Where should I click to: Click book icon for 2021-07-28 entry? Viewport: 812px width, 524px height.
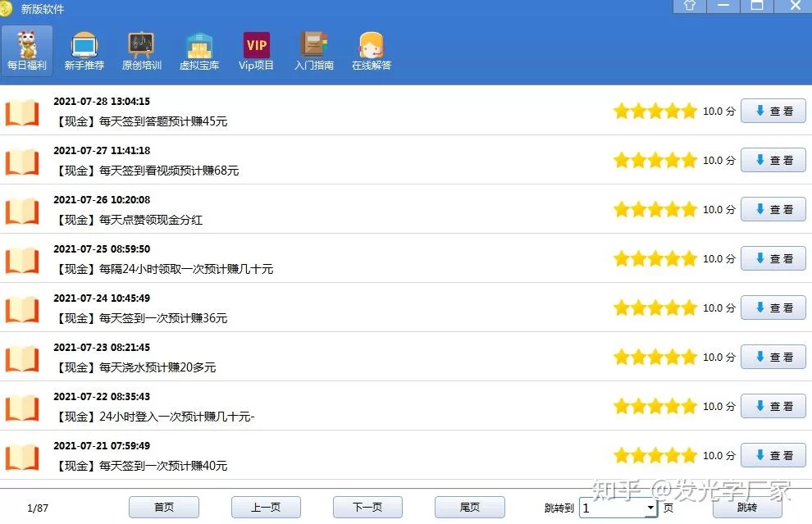(22, 112)
